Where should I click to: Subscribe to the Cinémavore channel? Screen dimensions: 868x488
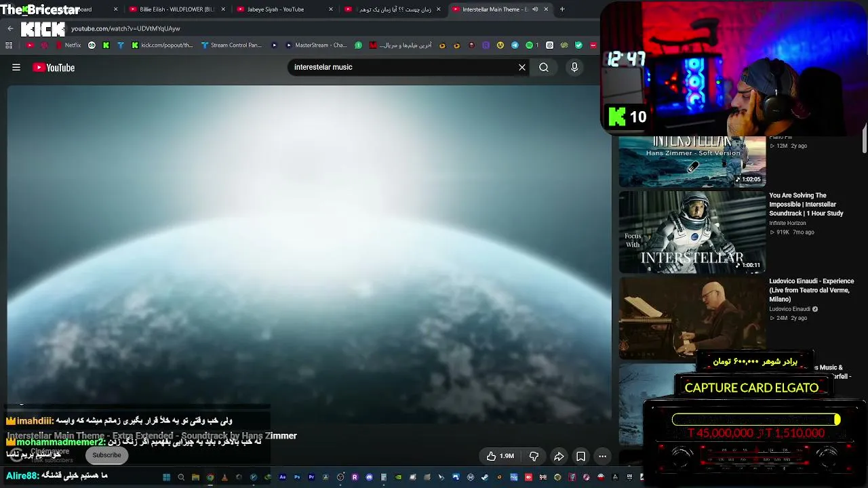106,455
